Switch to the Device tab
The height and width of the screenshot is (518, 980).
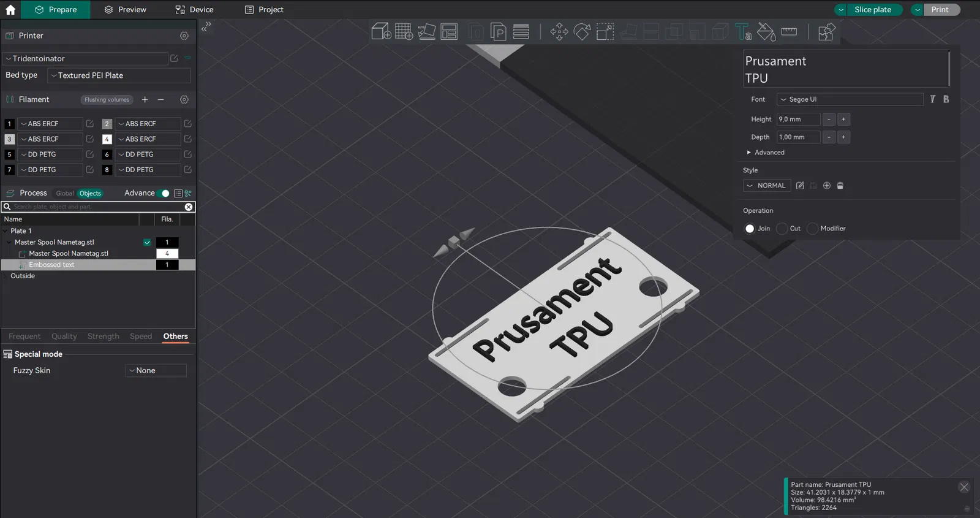pos(194,10)
